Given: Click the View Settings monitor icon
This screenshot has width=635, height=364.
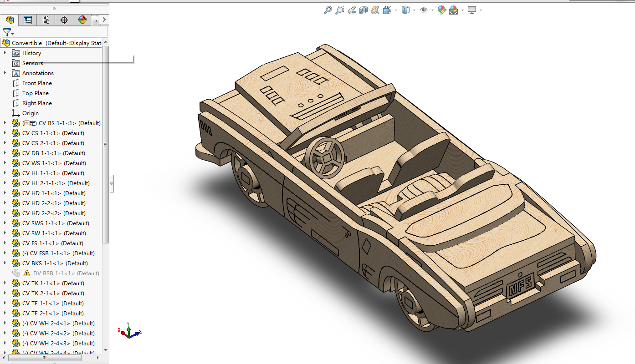Looking at the screenshot, I should [x=472, y=10].
